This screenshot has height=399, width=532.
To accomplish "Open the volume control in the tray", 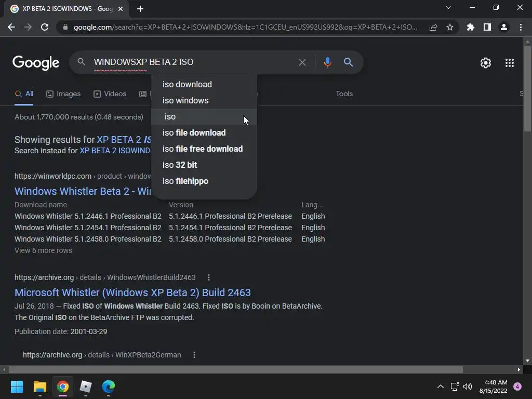I will click(x=468, y=387).
